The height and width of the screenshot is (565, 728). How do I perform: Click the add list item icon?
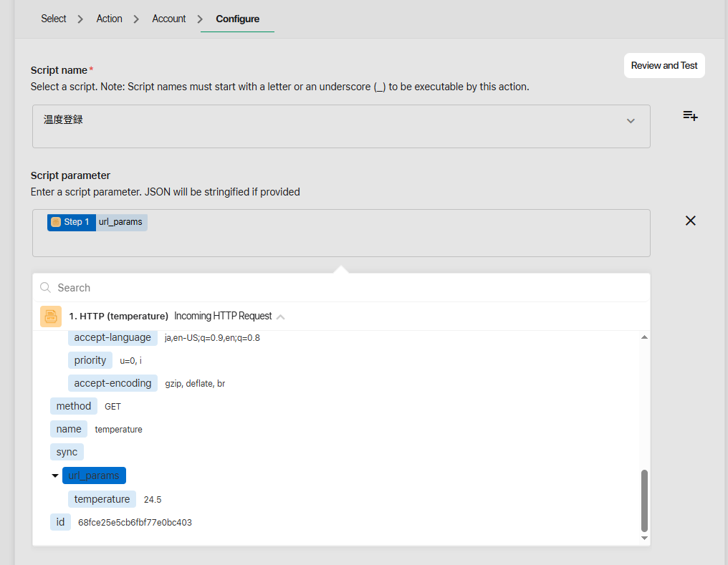click(x=690, y=116)
